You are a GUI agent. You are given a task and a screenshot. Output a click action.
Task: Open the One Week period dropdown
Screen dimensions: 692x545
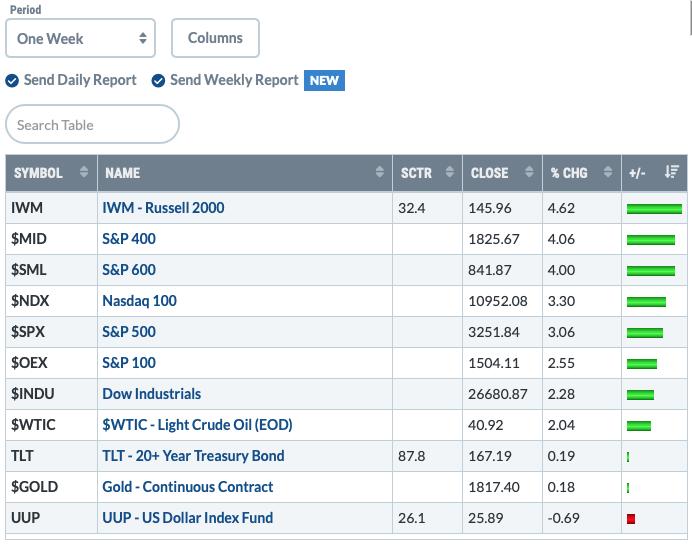coord(80,38)
